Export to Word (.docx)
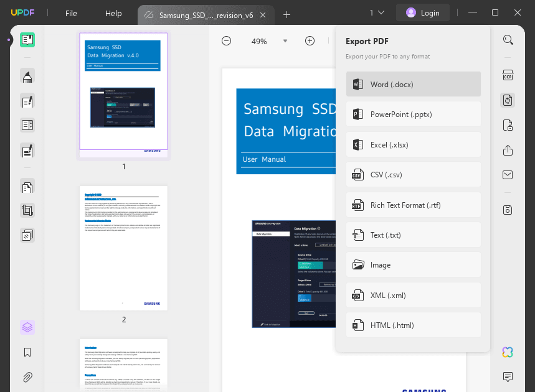 (x=413, y=84)
